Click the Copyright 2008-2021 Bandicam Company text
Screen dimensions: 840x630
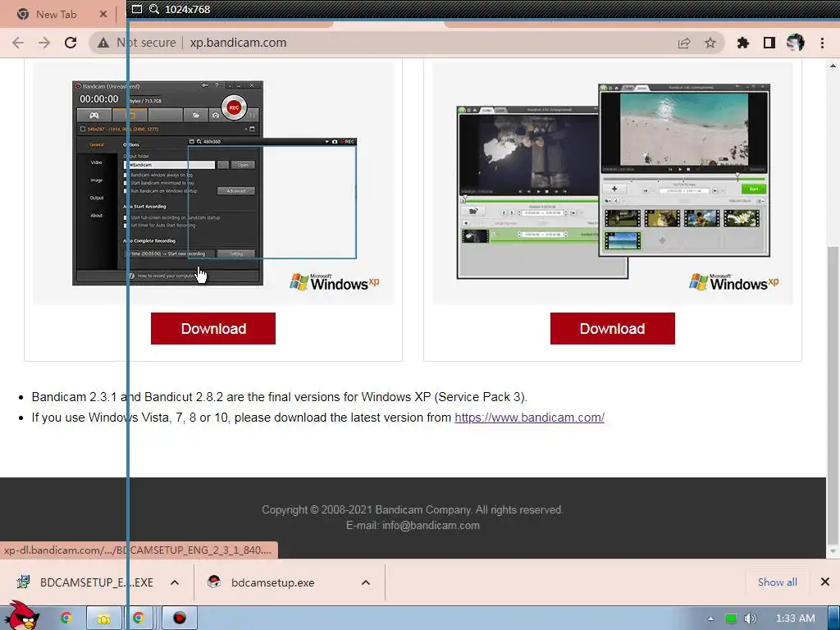point(413,510)
